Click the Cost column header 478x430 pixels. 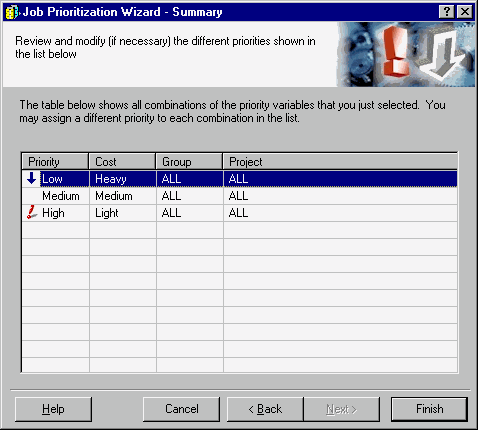[122, 162]
